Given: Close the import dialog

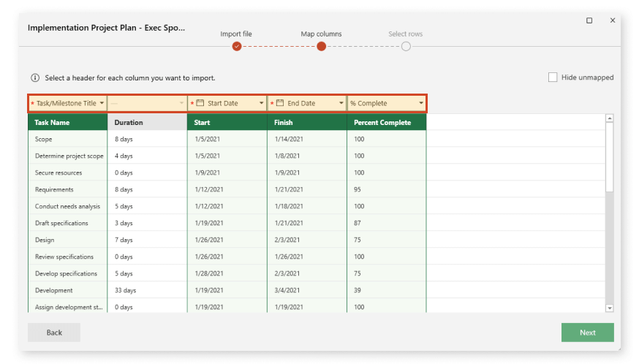Looking at the screenshot, I should tap(613, 20).
